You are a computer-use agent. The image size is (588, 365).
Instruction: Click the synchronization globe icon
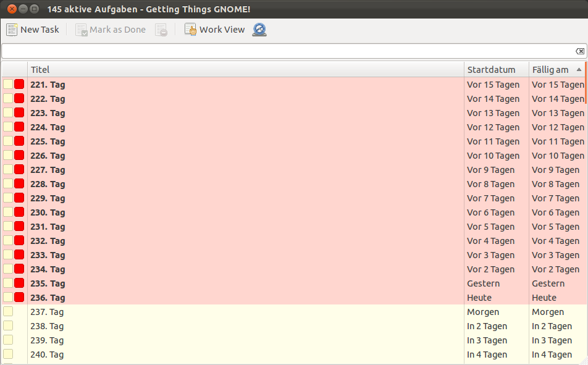pyautogui.click(x=259, y=30)
